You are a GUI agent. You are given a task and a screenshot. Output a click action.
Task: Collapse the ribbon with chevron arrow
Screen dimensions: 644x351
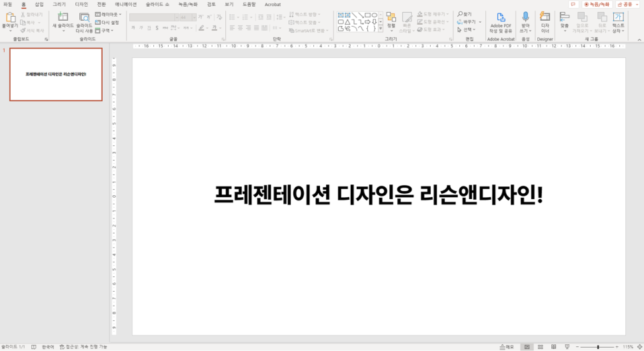click(x=639, y=39)
